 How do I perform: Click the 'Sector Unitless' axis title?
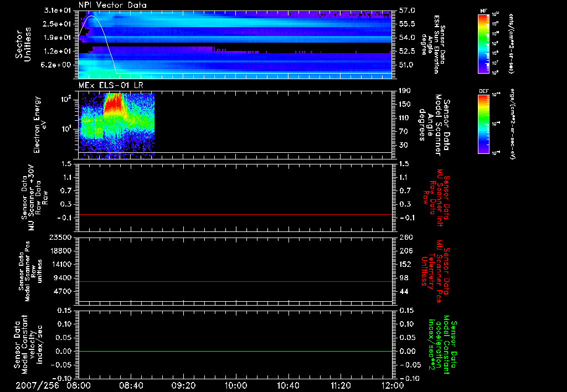pos(23,44)
